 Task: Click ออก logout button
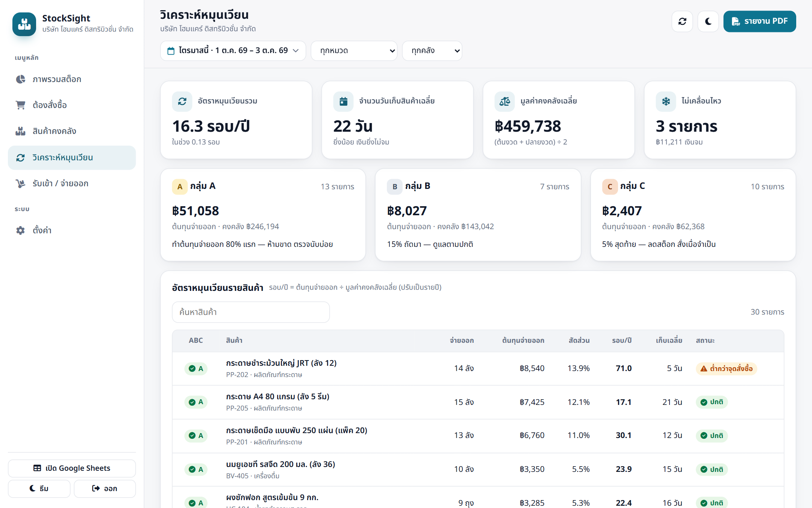105,488
